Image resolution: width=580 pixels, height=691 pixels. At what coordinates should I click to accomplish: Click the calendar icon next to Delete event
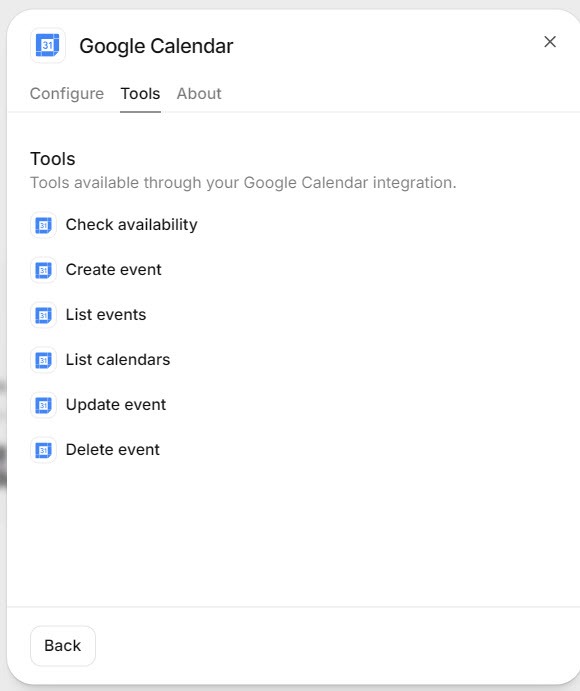(x=43, y=450)
